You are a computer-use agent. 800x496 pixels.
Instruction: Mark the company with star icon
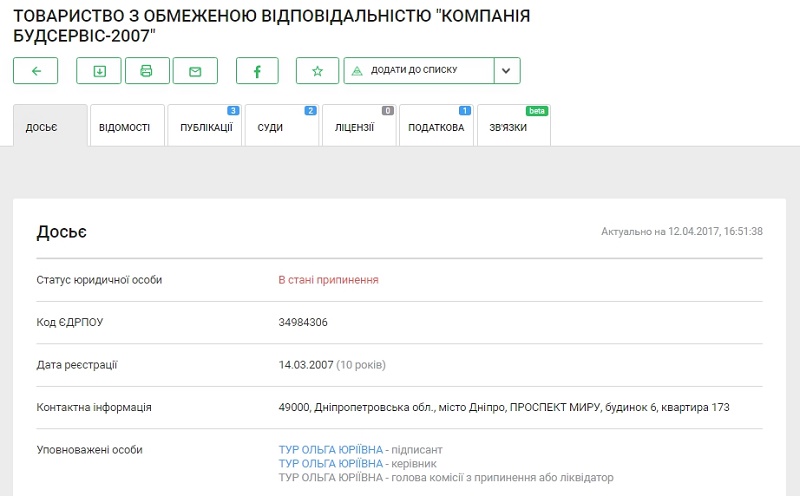click(x=317, y=71)
